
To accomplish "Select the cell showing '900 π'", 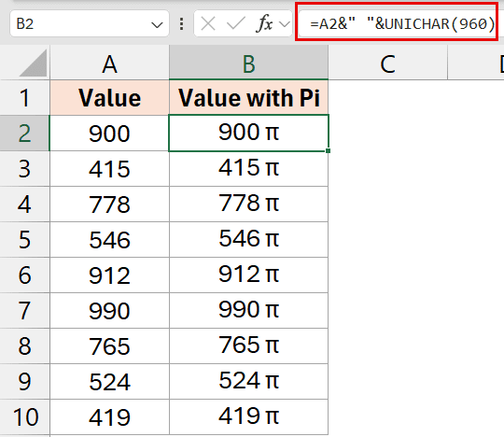I will pos(249,134).
